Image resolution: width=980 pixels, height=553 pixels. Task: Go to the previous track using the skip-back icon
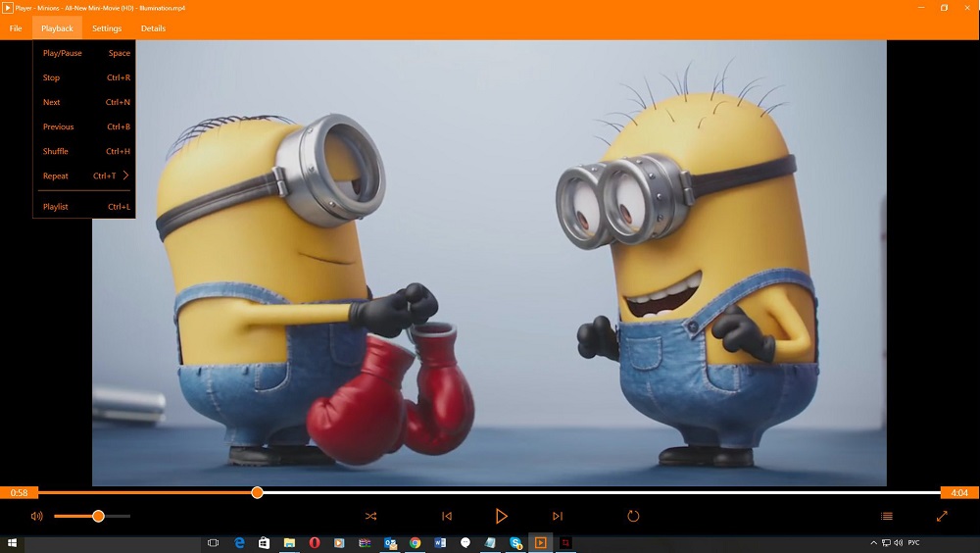(x=447, y=516)
